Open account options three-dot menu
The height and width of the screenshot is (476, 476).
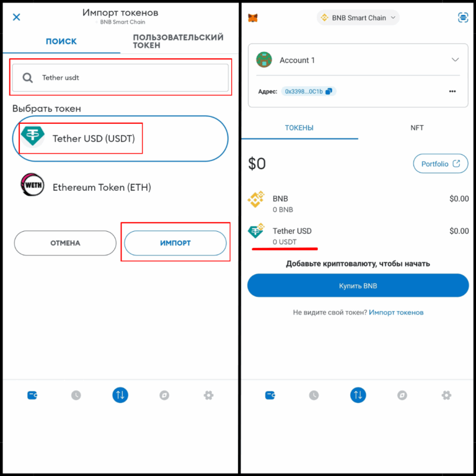point(452,91)
